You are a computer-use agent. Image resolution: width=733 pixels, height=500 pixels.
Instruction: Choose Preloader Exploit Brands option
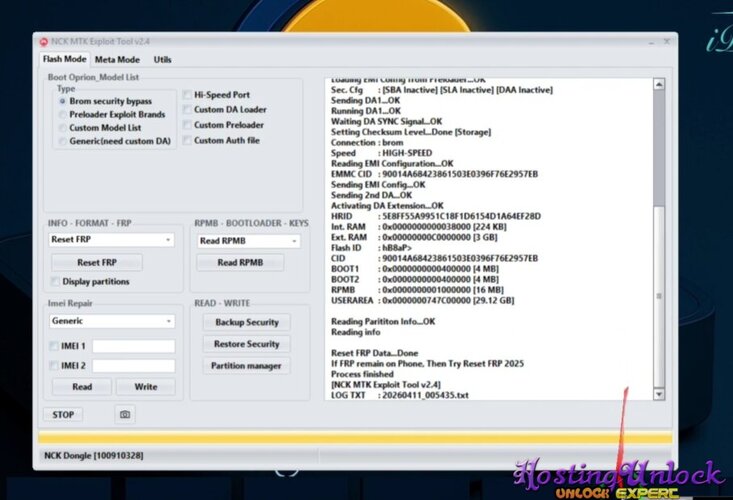63,115
